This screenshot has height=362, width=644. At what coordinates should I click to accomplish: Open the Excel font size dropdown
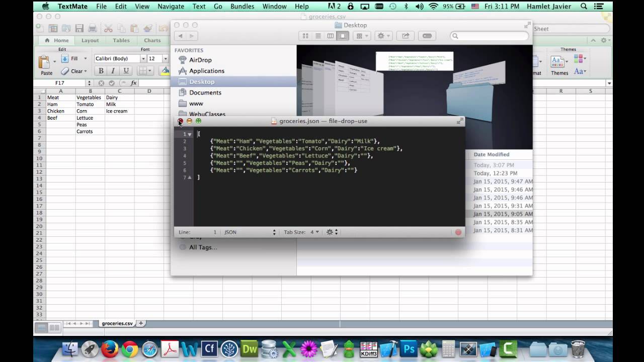point(165,59)
